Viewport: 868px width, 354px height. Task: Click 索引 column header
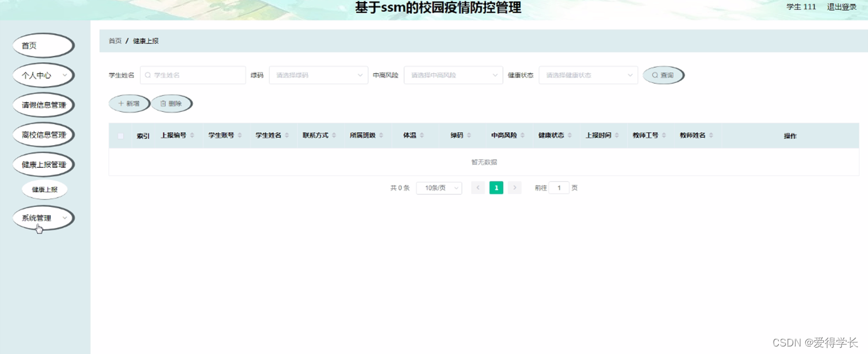[143, 136]
